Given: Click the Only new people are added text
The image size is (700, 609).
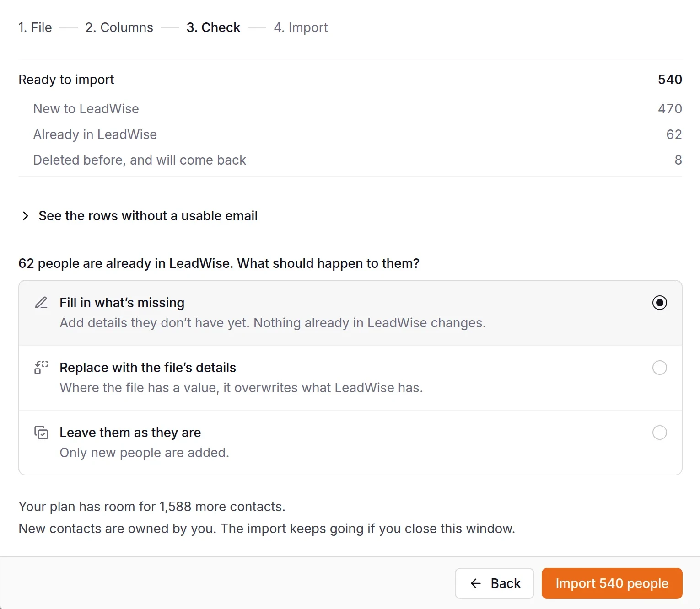Looking at the screenshot, I should tap(144, 453).
